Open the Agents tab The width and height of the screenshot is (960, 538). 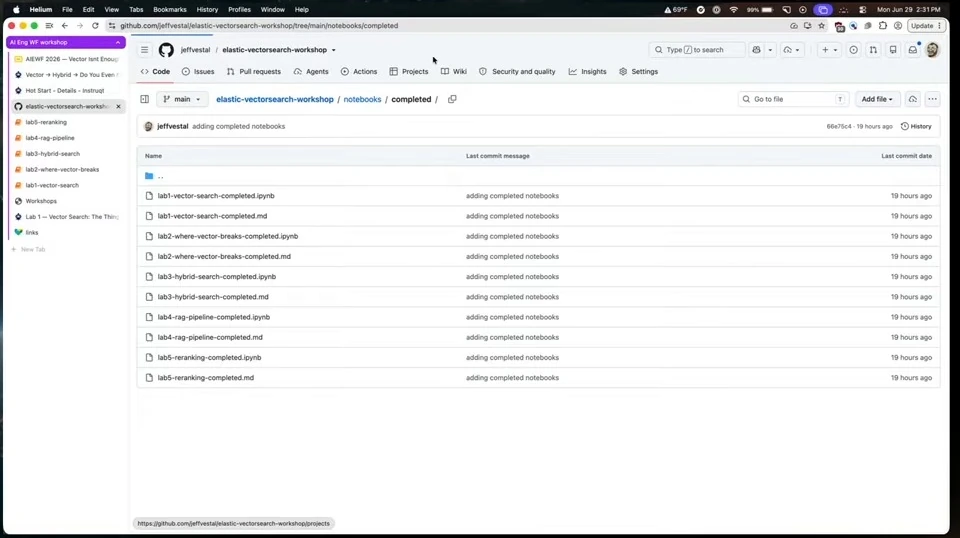[x=311, y=72]
